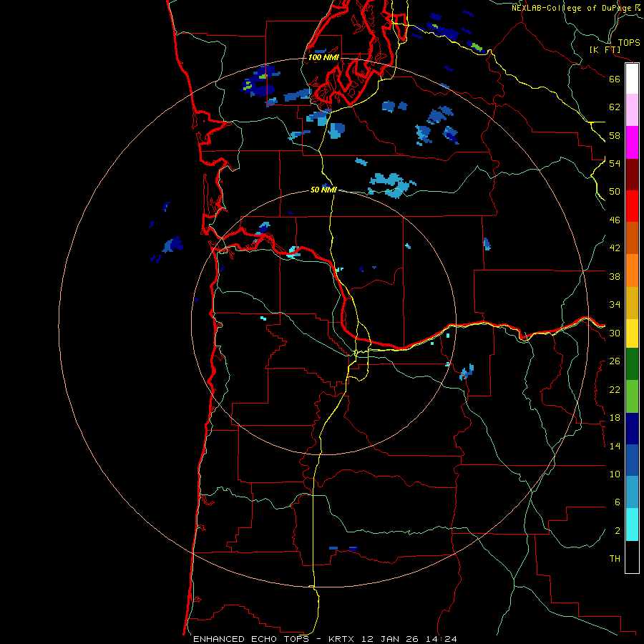
Task: Click the dark blue offshore echo west of the coast
Action: tap(172, 245)
